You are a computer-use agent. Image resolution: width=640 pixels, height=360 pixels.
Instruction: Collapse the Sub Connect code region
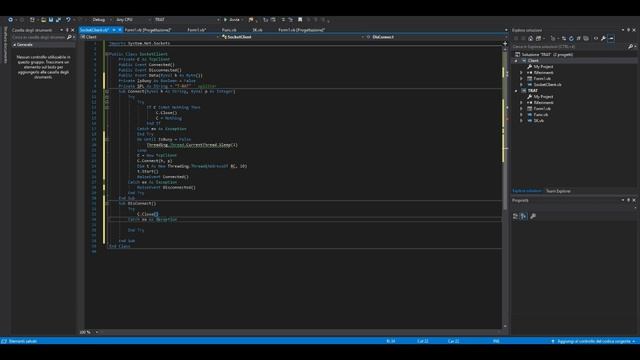tap(107, 92)
